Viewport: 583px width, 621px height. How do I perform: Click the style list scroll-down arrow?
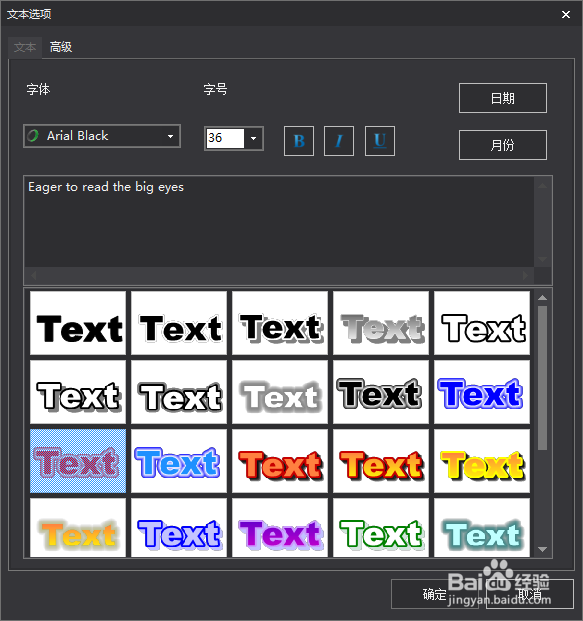(543, 549)
